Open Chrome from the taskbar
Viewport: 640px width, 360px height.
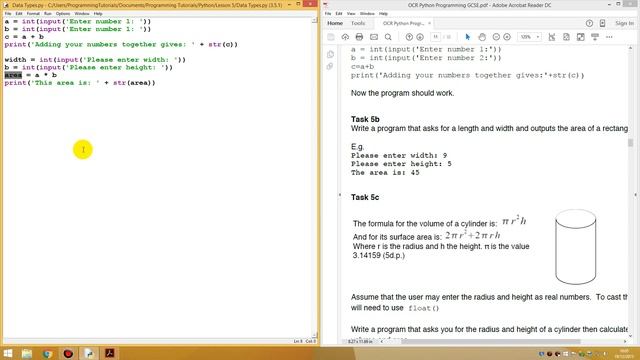[x=47, y=353]
